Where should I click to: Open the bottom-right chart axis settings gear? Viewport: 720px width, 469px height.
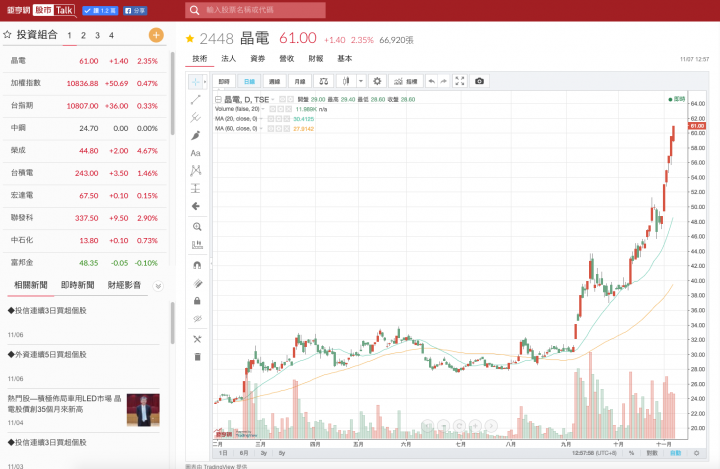697,453
